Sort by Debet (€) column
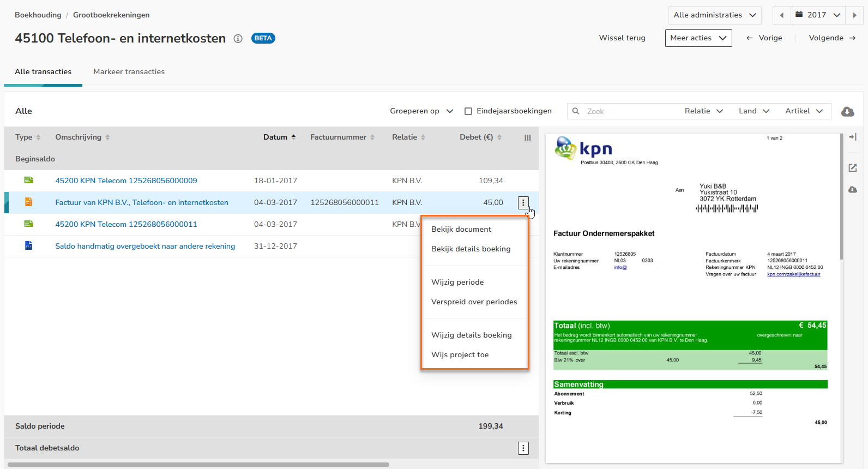 (x=480, y=137)
